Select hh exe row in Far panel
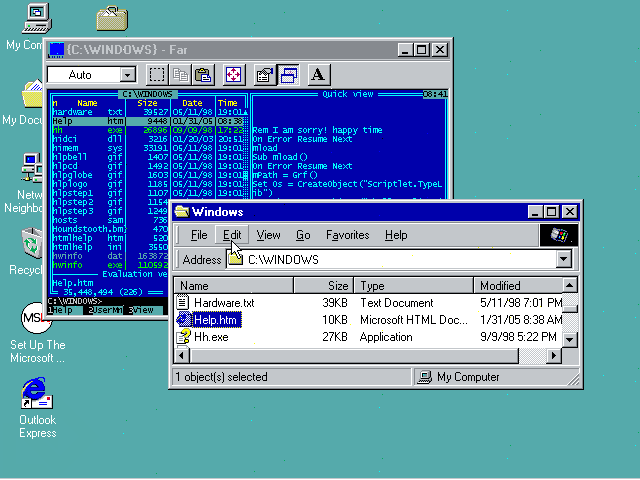The height and width of the screenshot is (480, 640). 150,130
